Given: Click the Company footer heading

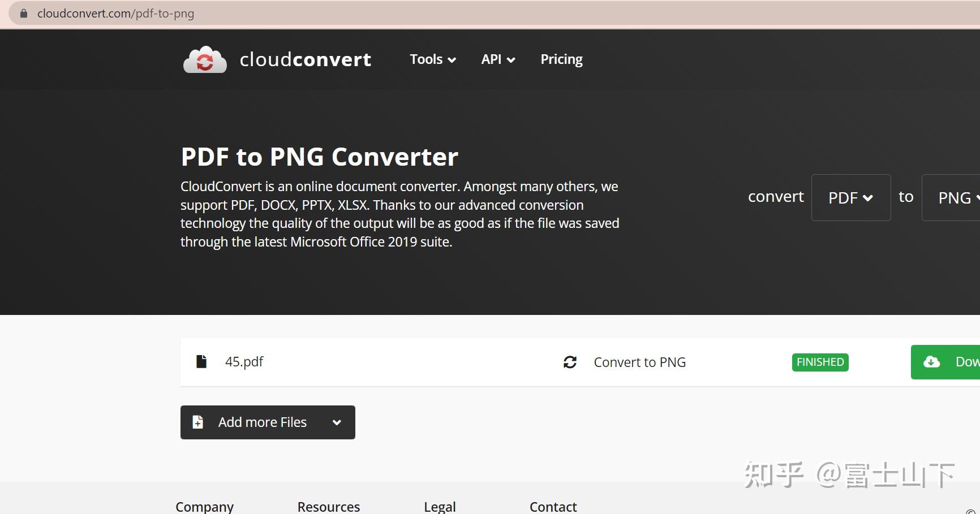Looking at the screenshot, I should point(205,507).
